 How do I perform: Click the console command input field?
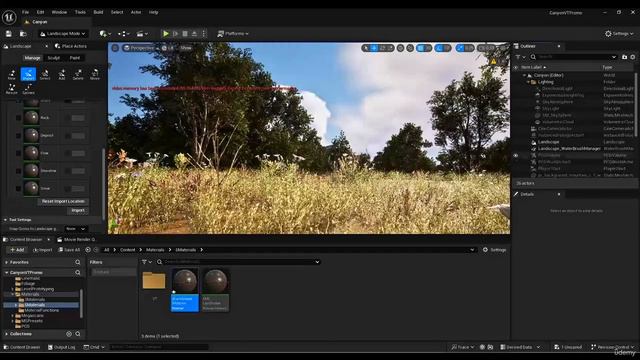click(159, 347)
